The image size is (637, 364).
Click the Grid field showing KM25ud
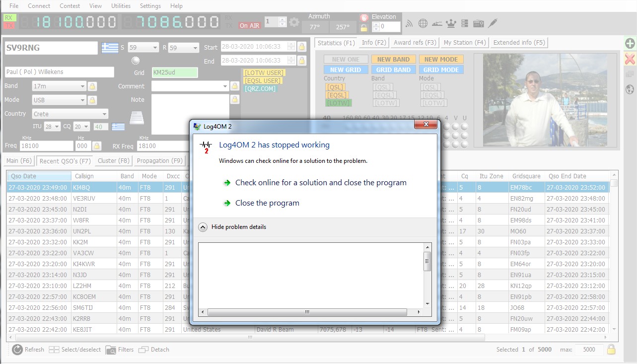pyautogui.click(x=175, y=73)
